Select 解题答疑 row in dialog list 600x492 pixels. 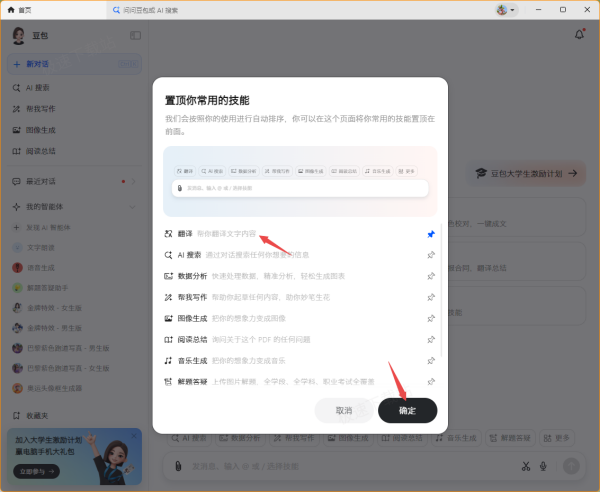point(300,381)
